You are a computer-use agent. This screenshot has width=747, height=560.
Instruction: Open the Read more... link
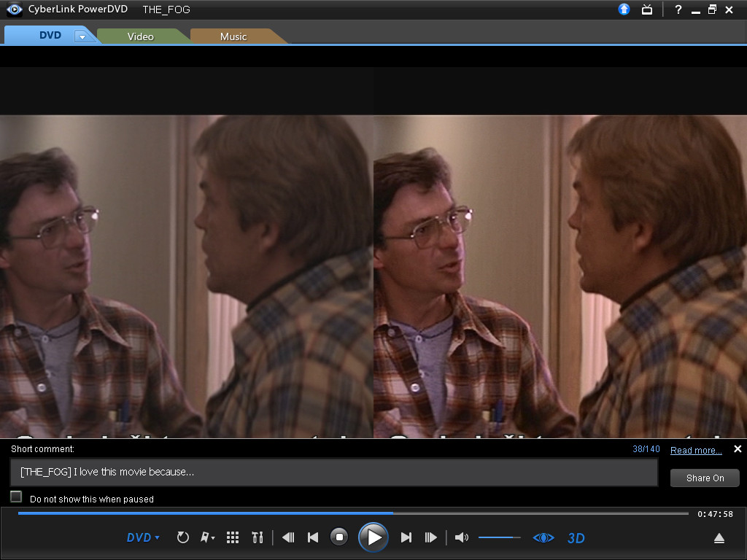point(696,450)
